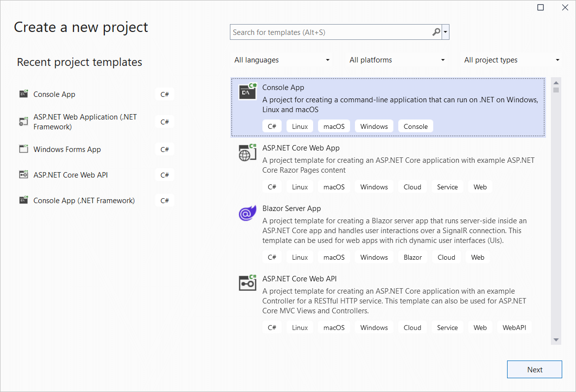This screenshot has width=576, height=392.
Task: Click the search magnifier icon
Action: [x=436, y=32]
